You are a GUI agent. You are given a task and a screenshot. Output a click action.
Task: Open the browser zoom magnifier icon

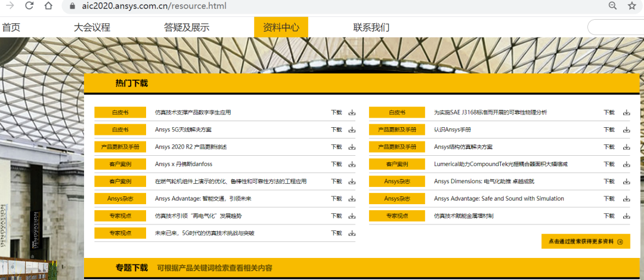612,6
